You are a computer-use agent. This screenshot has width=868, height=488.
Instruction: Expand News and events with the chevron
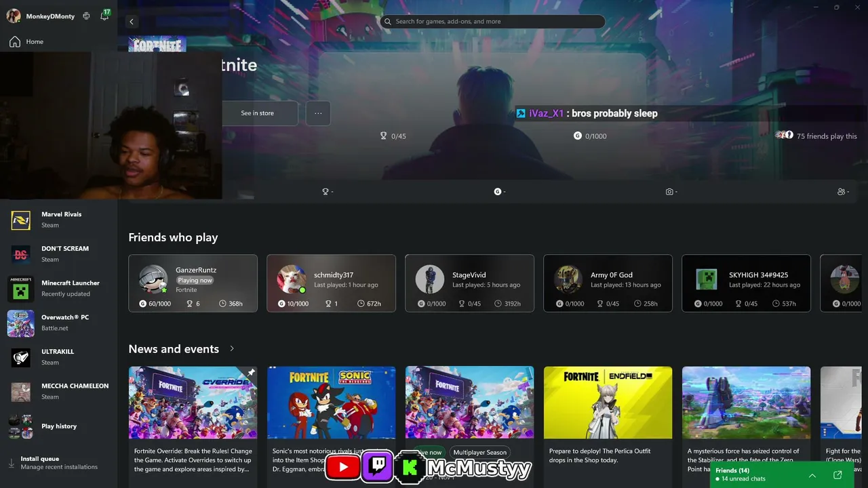232,349
